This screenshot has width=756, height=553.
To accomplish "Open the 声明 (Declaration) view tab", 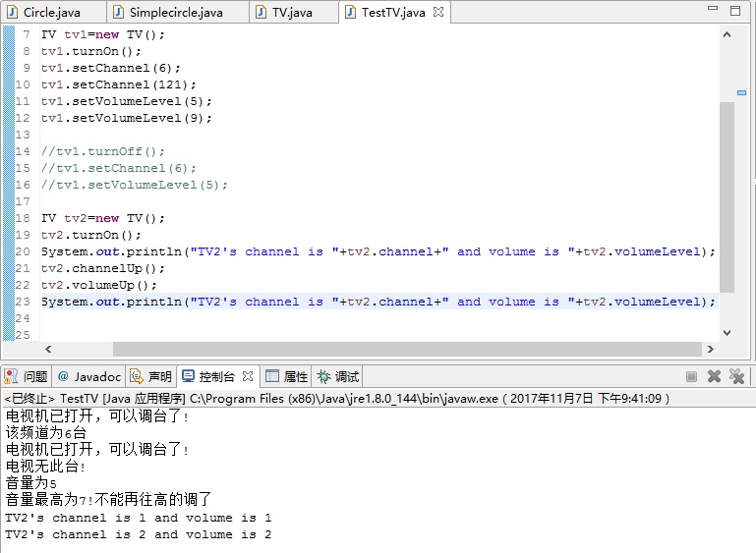I will [151, 376].
